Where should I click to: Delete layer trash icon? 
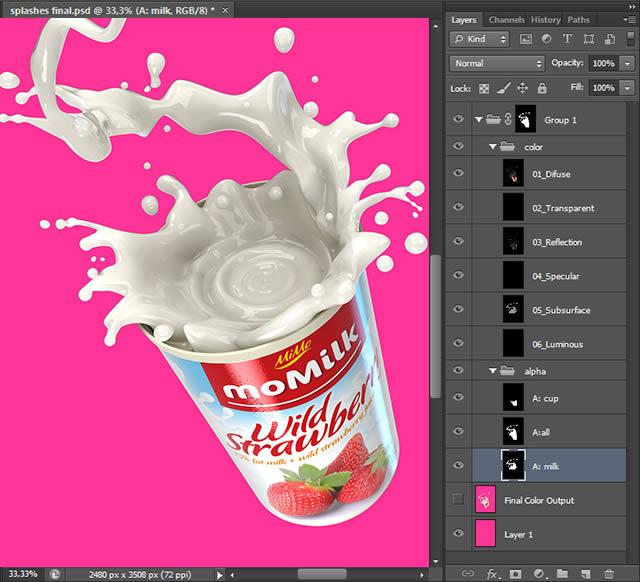tap(609, 574)
